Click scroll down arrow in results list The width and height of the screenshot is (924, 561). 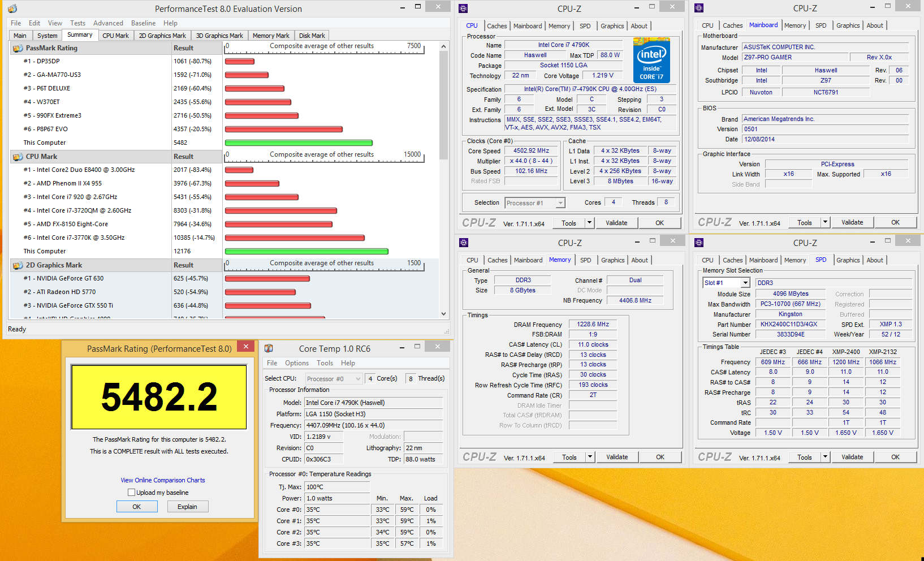[x=443, y=314]
